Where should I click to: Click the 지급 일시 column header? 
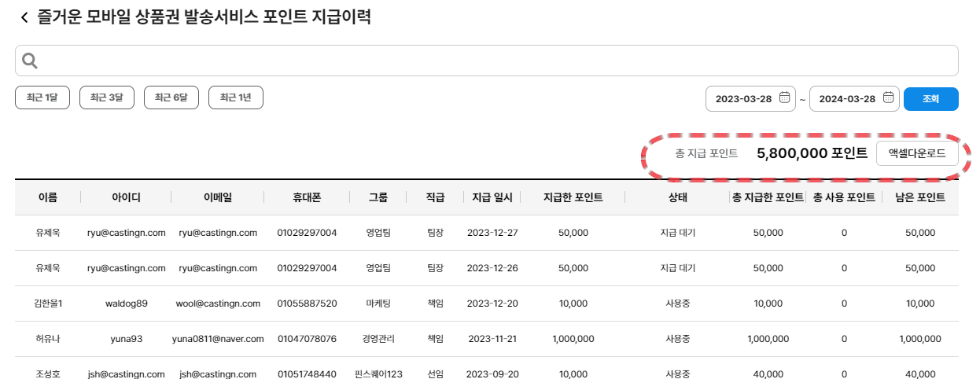click(x=492, y=197)
